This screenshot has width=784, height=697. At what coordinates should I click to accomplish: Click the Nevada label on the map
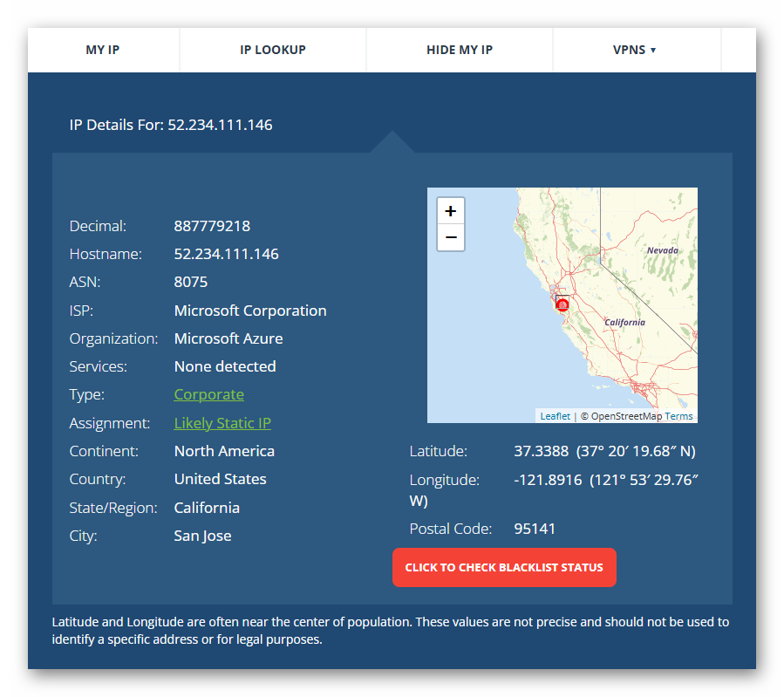click(662, 250)
